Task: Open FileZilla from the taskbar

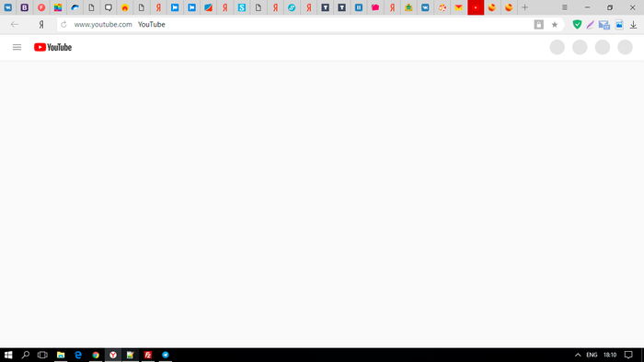Action: point(148,355)
